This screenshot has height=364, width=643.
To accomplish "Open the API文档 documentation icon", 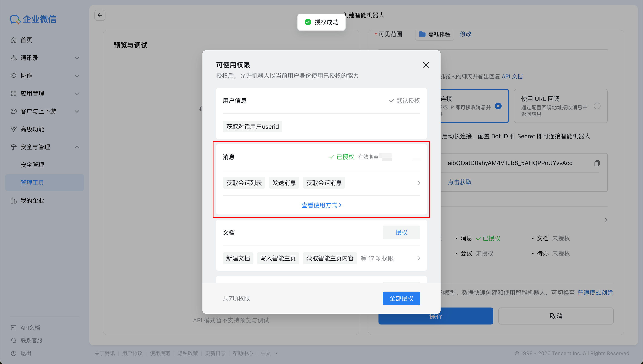I will (14, 327).
